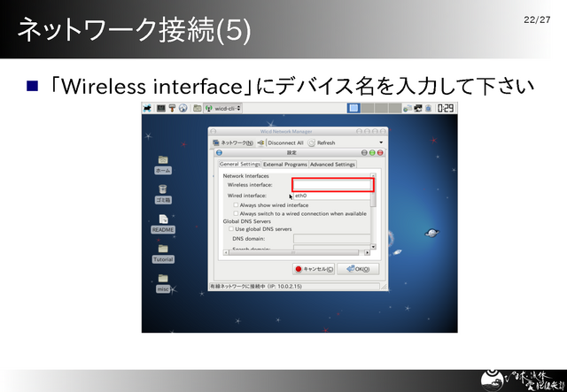Open the ネットワーク(N) menu in Wicd
Image resolution: width=567 pixels, height=392 pixels.
click(x=233, y=142)
